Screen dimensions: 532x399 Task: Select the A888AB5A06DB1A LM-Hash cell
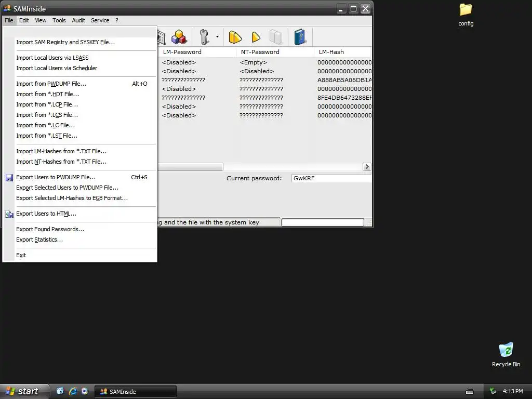tap(344, 80)
